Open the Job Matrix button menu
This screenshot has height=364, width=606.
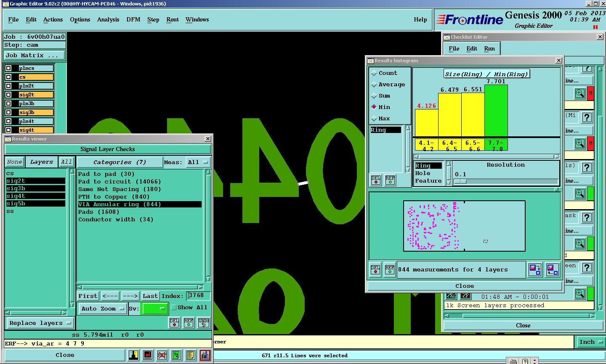pos(35,56)
